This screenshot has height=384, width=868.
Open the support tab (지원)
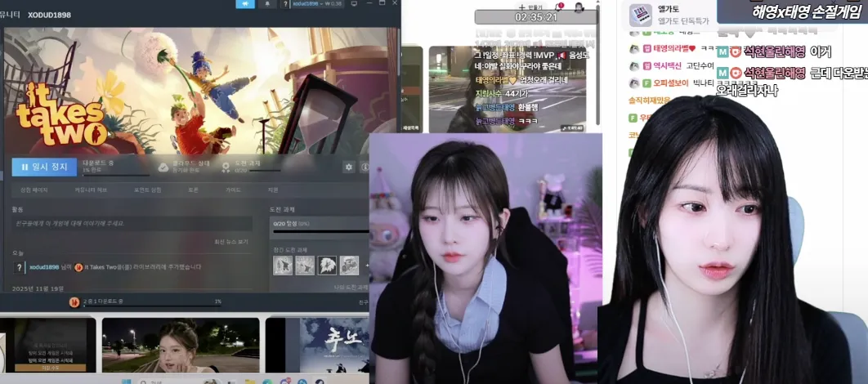click(273, 190)
